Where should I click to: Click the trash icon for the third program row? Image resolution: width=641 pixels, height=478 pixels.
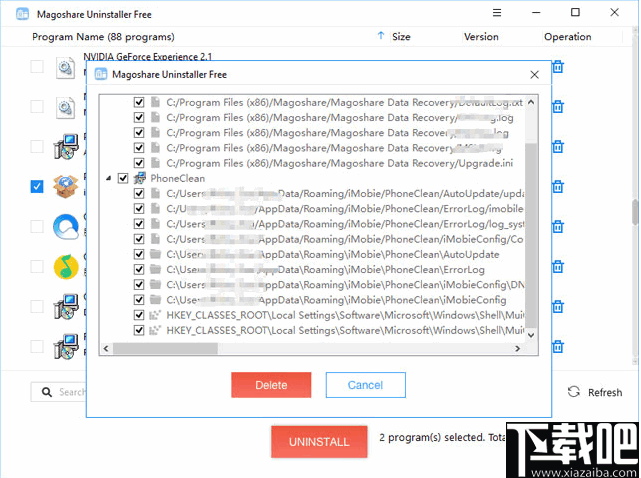[x=558, y=146]
